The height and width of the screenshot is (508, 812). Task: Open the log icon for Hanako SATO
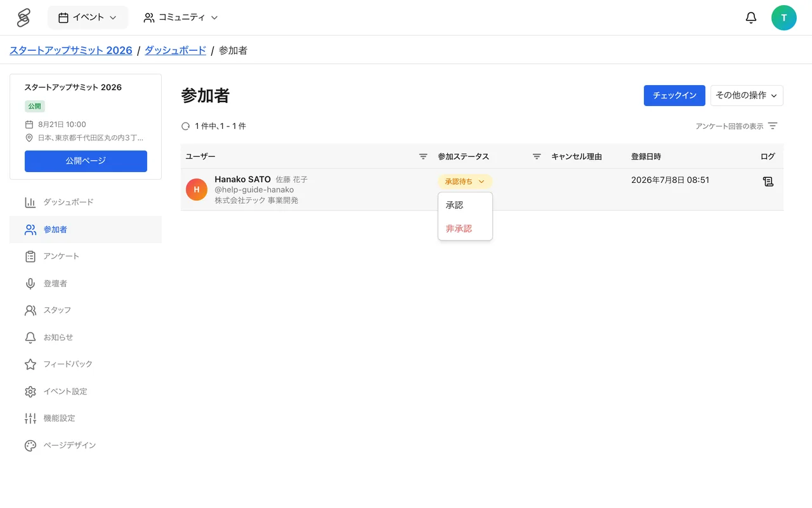coord(768,182)
